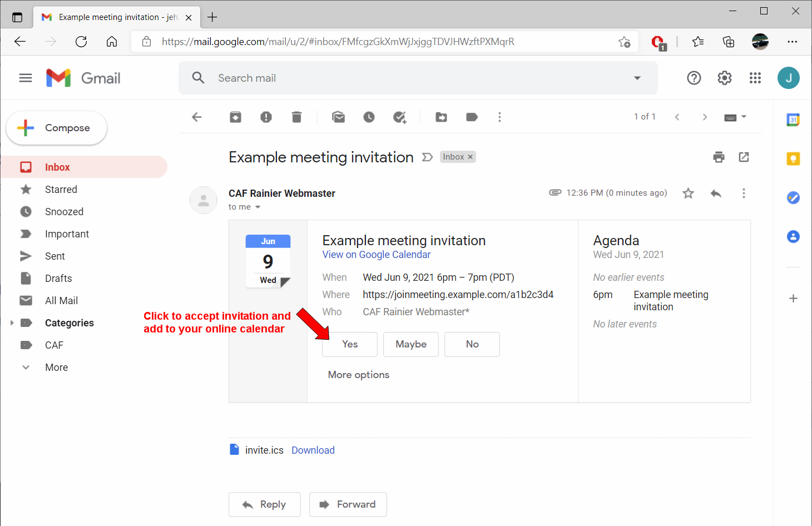Expand the 'to me' recipient details
This screenshot has height=526, width=812.
click(x=258, y=207)
